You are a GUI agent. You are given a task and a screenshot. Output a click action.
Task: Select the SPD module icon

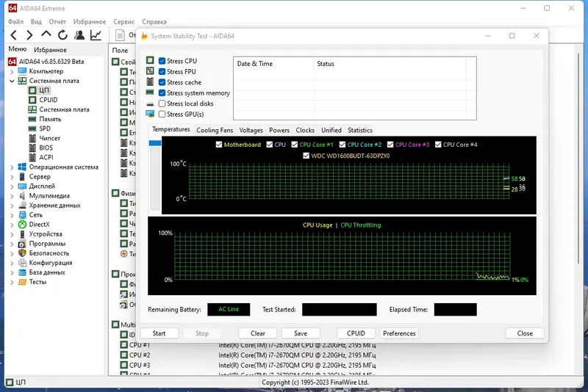(x=32, y=128)
